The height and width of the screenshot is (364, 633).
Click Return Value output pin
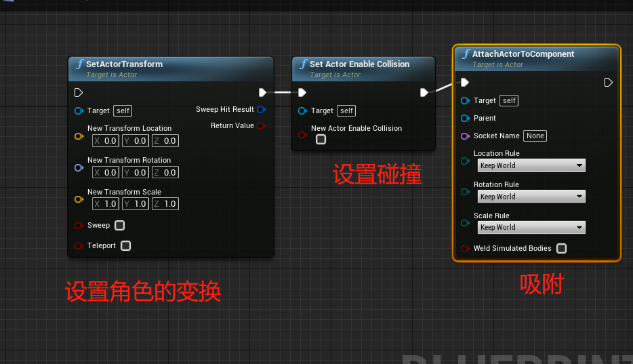262,126
